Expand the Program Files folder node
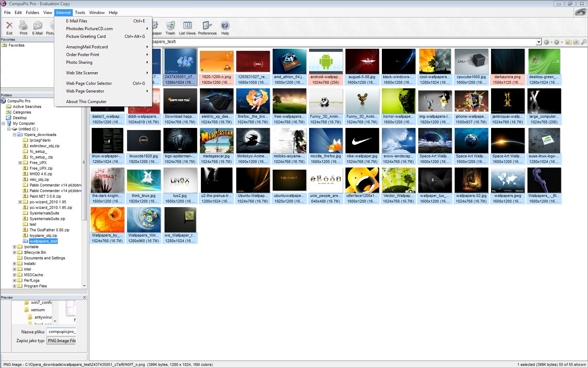The height and width of the screenshot is (368, 588). click(15, 286)
